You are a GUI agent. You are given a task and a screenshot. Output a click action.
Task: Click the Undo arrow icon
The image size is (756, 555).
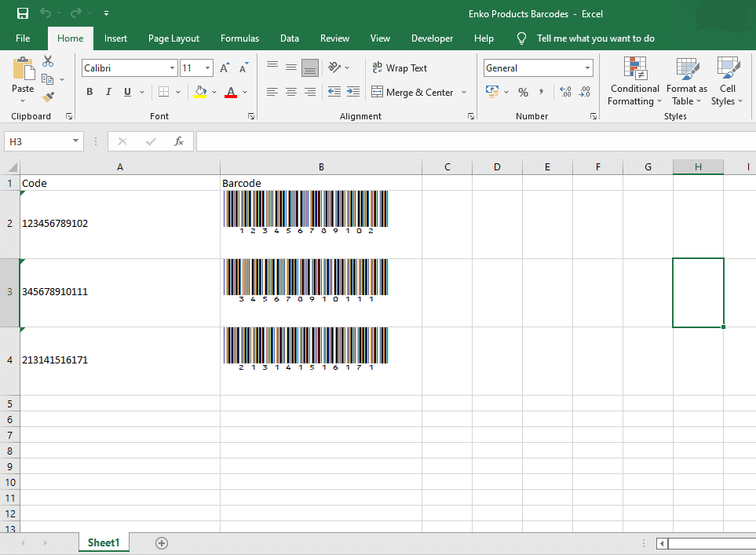tap(46, 13)
